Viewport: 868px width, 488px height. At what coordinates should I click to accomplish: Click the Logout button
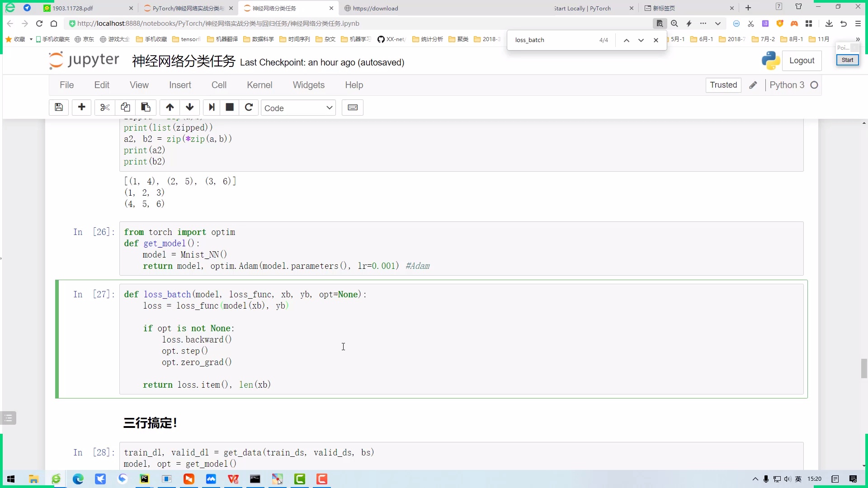click(802, 61)
